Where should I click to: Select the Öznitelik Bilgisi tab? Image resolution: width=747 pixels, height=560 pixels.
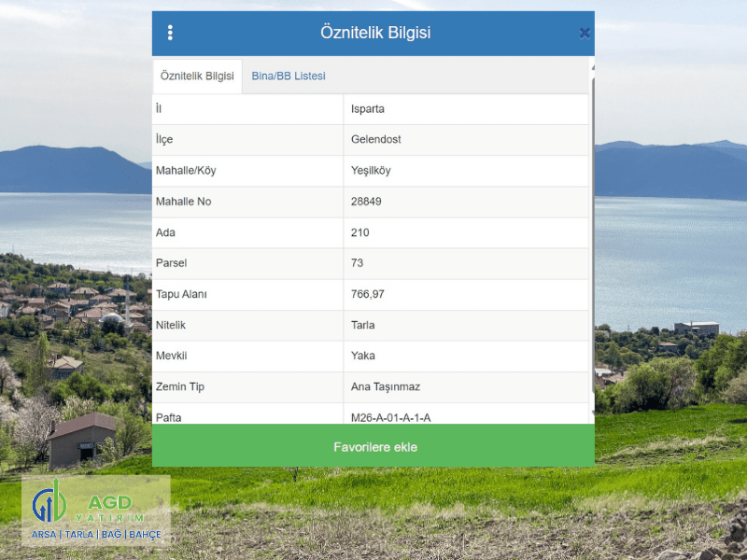[197, 76]
